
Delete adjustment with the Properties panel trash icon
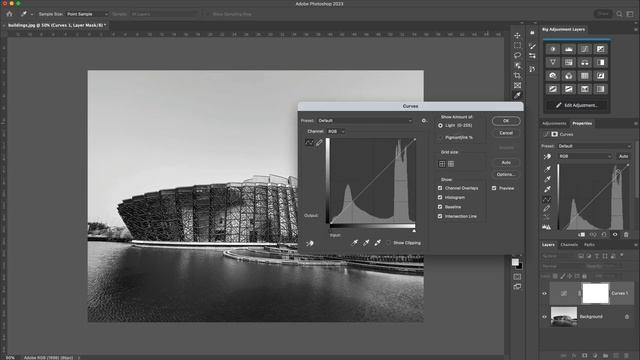click(626, 234)
